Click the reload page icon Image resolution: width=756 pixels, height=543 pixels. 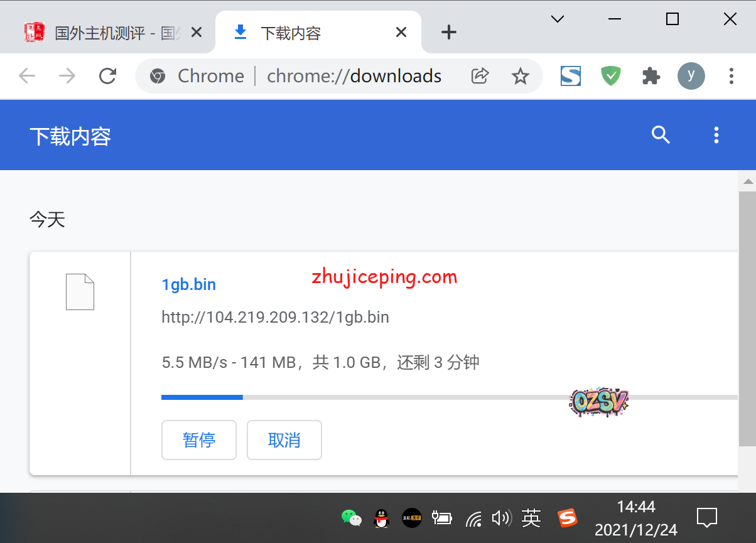(x=108, y=76)
